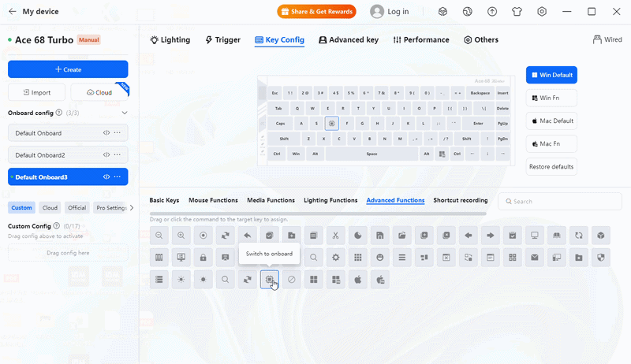Select the Mac Fn layer button
631x364 pixels.
pos(551,143)
